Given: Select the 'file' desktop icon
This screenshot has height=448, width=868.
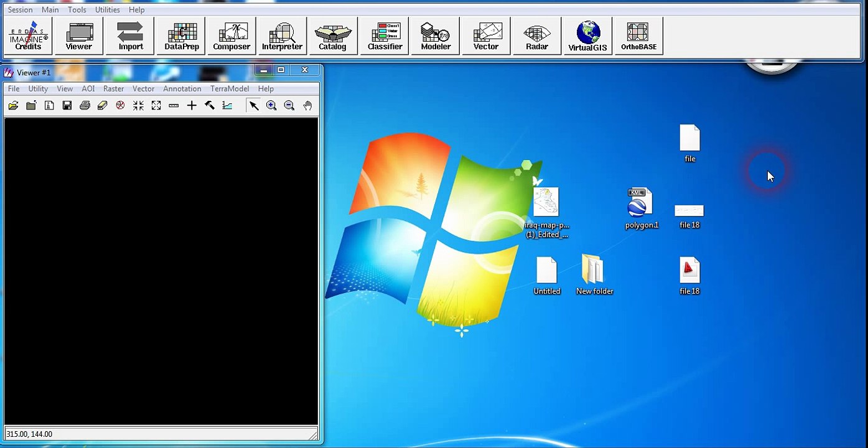Looking at the screenshot, I should coord(690,144).
